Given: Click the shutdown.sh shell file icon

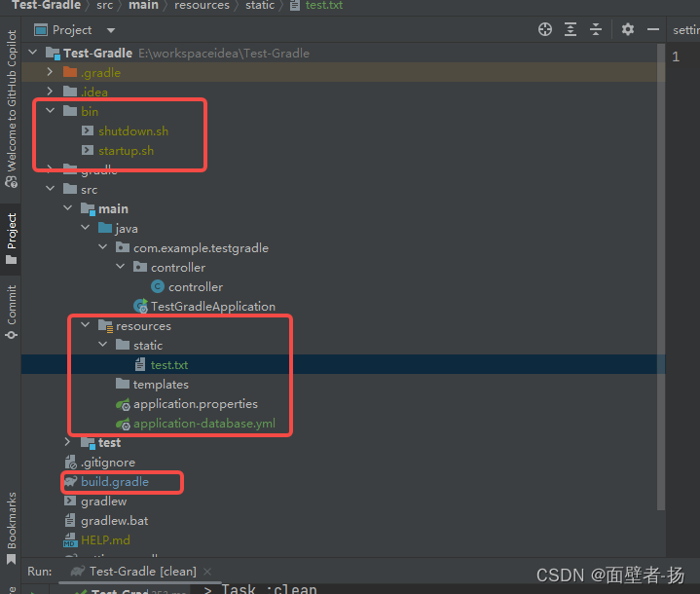Looking at the screenshot, I should pos(88,130).
